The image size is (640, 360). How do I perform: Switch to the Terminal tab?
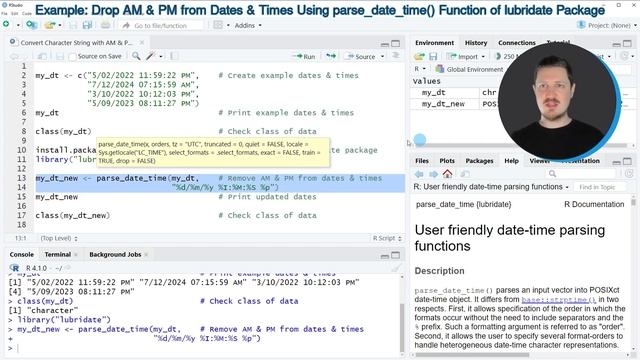[x=58, y=254]
